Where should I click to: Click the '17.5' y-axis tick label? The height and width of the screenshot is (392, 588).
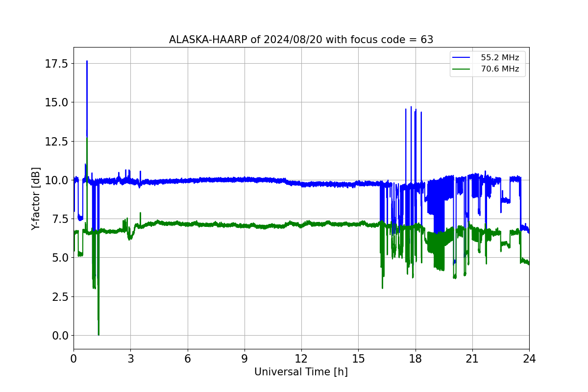[57, 64]
